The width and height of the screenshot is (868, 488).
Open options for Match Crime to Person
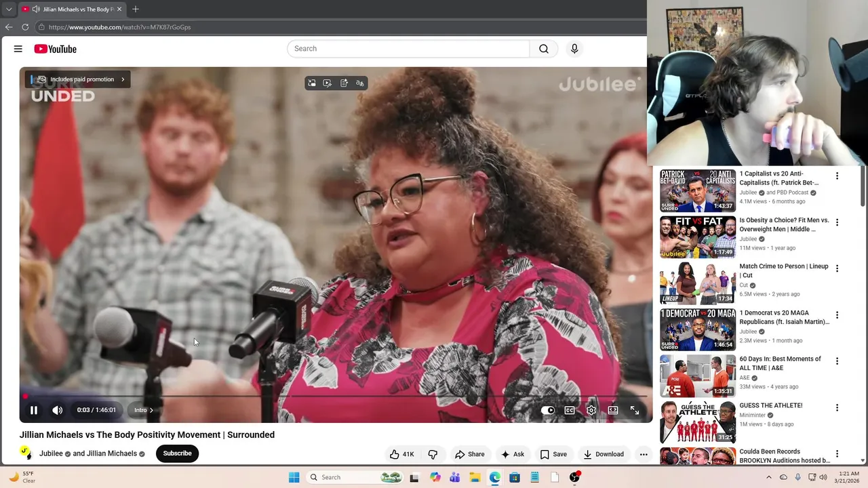[x=837, y=268]
